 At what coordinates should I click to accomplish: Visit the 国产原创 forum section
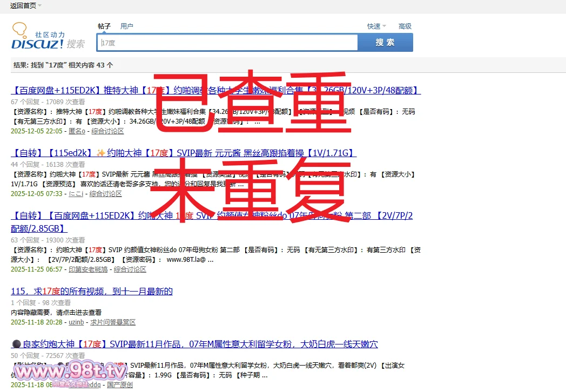coord(119,385)
